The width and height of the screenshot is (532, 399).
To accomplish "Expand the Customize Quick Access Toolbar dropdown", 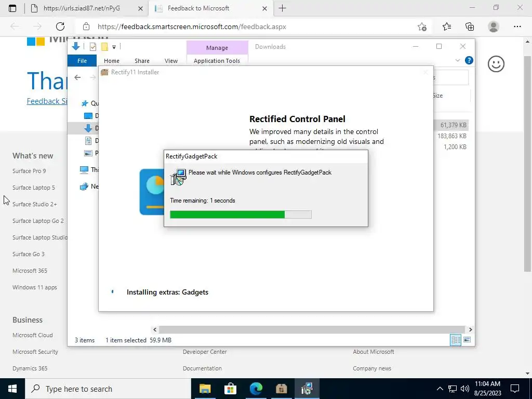I will point(114,47).
